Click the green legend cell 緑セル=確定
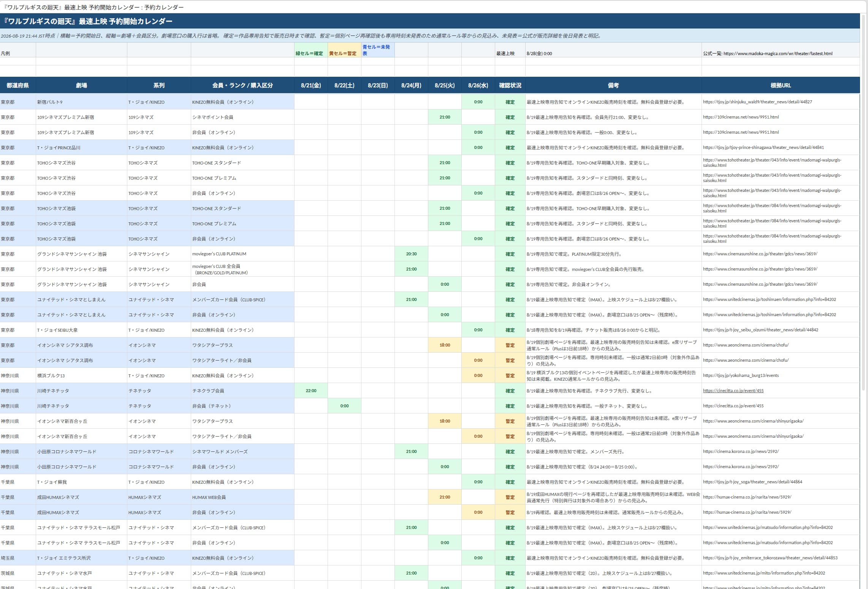This screenshot has height=589, width=868. 311,50
